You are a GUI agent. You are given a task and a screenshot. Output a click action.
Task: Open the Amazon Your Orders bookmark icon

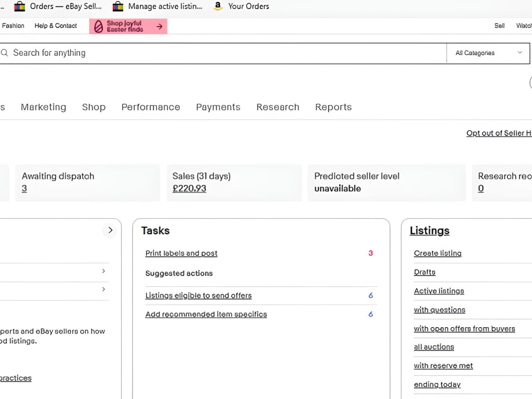point(218,6)
